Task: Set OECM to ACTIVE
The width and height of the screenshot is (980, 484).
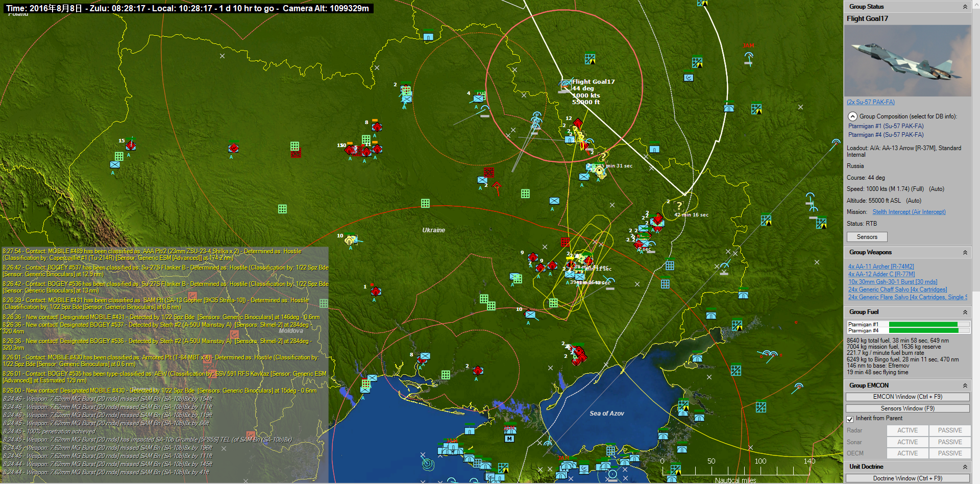Action: point(908,453)
